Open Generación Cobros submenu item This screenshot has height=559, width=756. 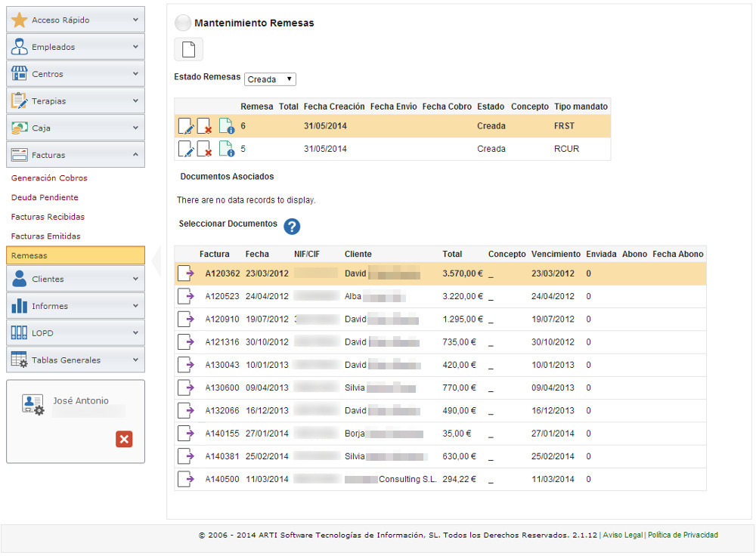tap(49, 178)
